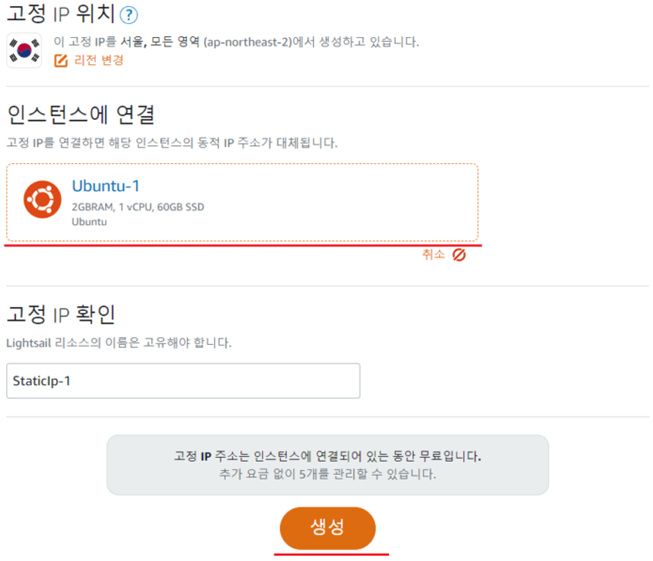Click the Ubuntu OS label under the specs

(x=89, y=222)
